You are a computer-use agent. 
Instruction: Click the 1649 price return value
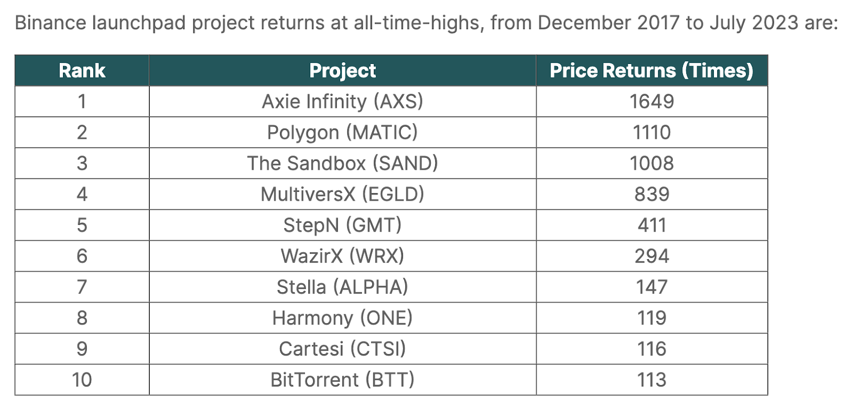click(x=652, y=101)
